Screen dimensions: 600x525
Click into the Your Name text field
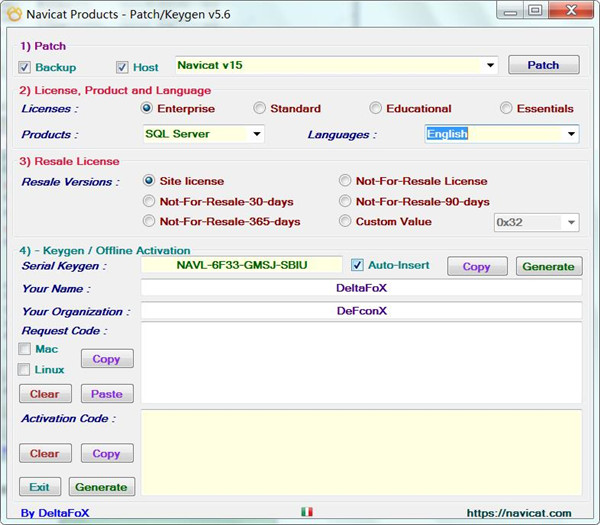coord(361,288)
